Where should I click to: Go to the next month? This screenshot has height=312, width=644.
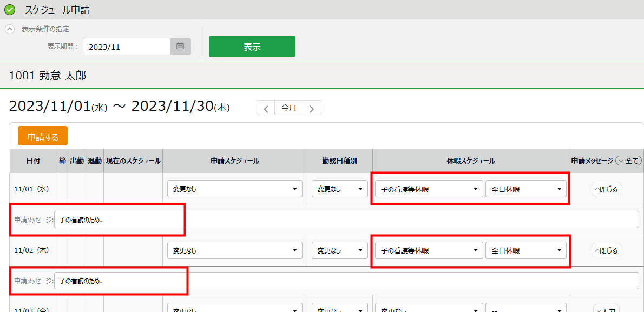[x=312, y=108]
